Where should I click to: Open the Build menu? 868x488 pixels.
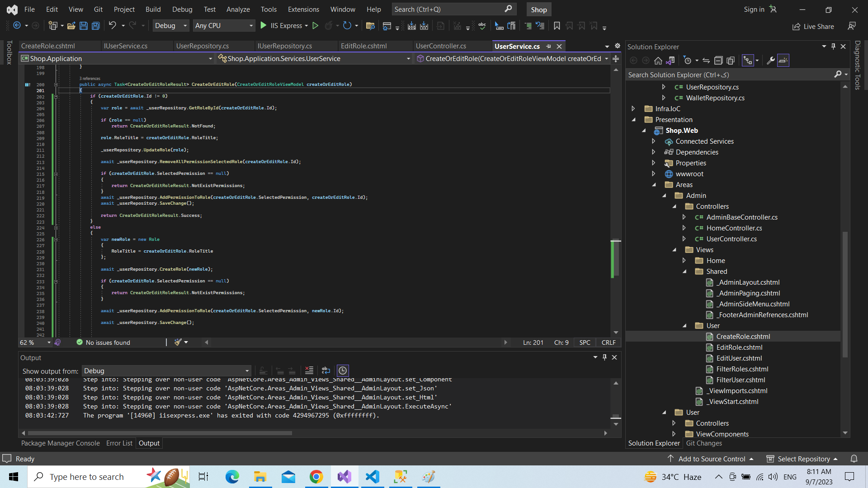click(x=153, y=9)
